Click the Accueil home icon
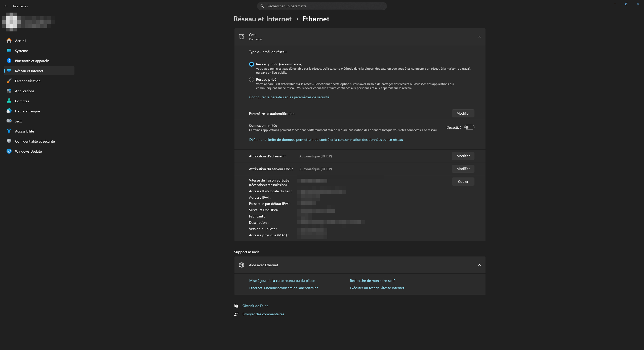 (9, 41)
